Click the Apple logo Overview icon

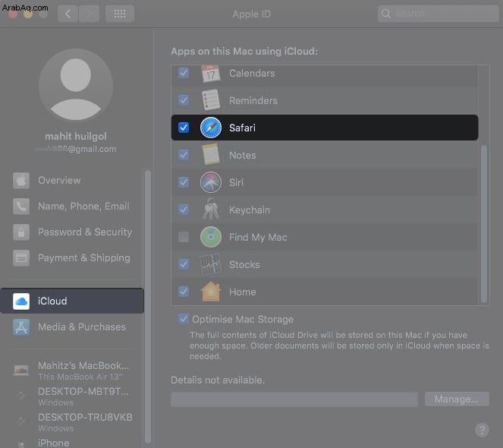(x=21, y=181)
